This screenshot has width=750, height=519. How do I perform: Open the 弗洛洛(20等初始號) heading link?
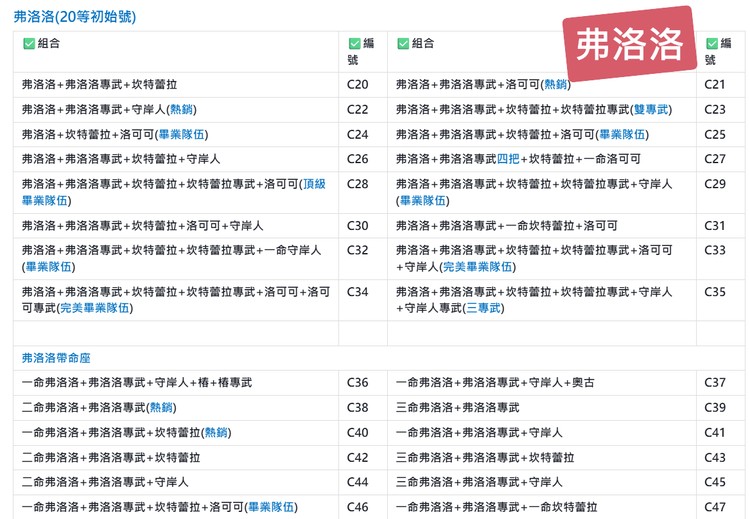(75, 17)
